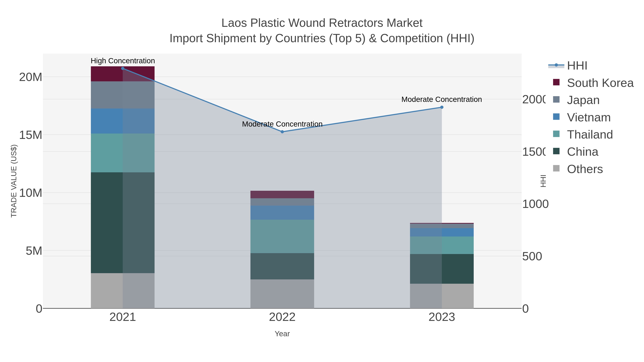Click the 2023 Others bar segment

coord(442,296)
